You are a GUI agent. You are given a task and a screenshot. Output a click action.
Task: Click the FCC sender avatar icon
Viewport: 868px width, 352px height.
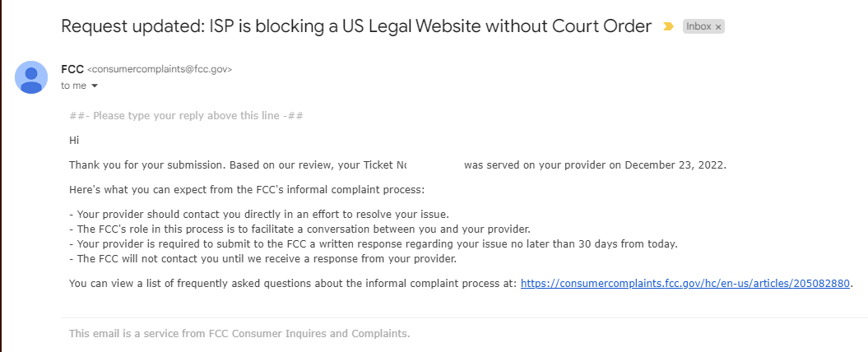[31, 77]
